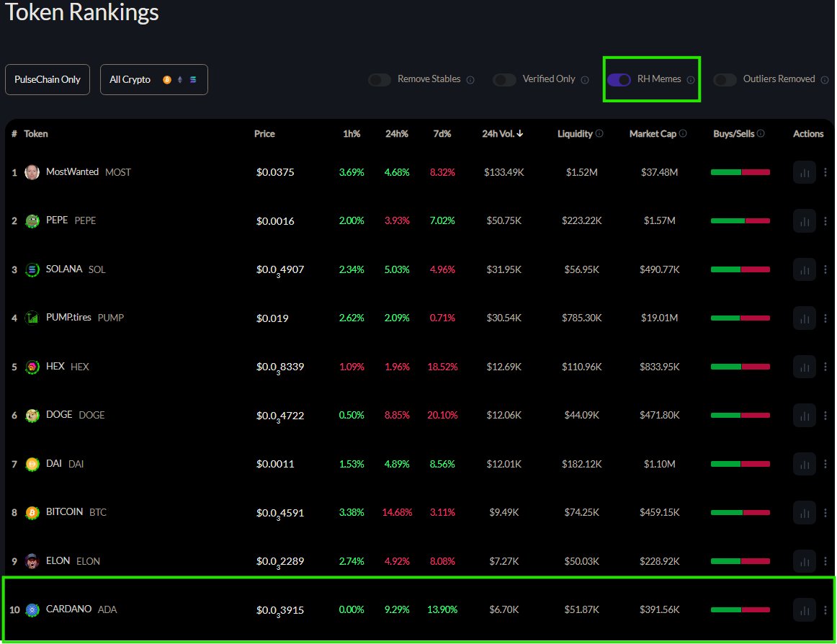The width and height of the screenshot is (837, 644).
Task: Click the MostWanted token avatar
Action: coord(32,172)
